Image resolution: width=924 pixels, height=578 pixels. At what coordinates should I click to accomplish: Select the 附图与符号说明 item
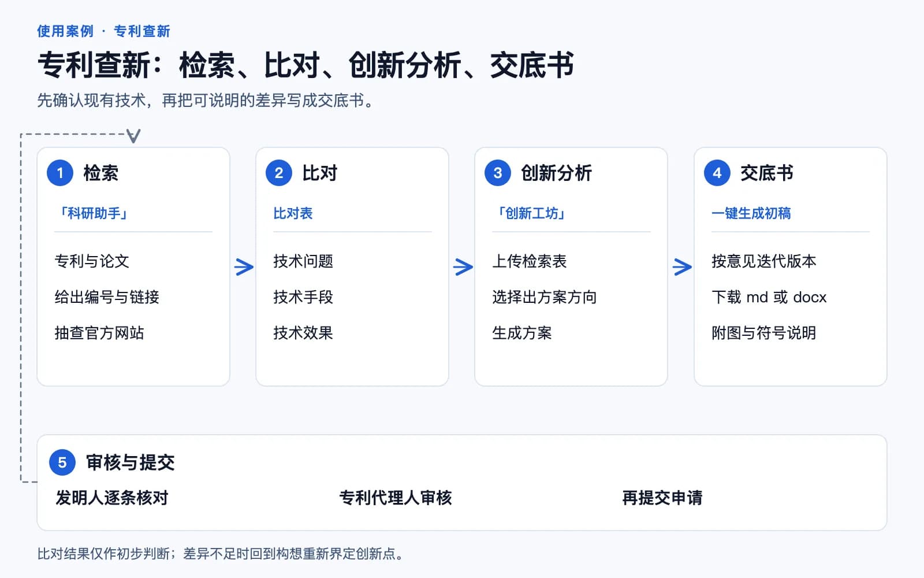[764, 333]
